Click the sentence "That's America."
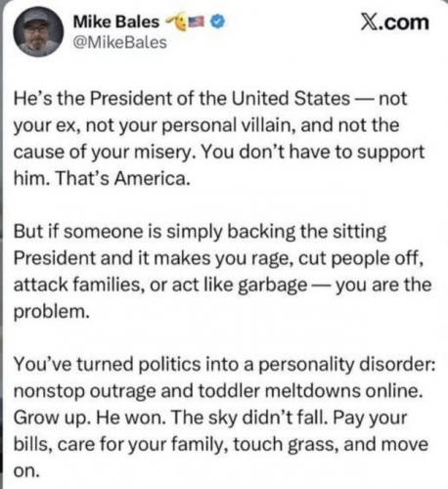Image resolution: width=448 pixels, height=489 pixels. click(x=123, y=179)
